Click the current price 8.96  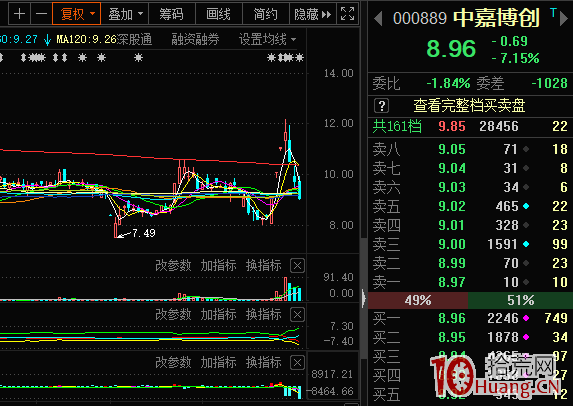(451, 49)
